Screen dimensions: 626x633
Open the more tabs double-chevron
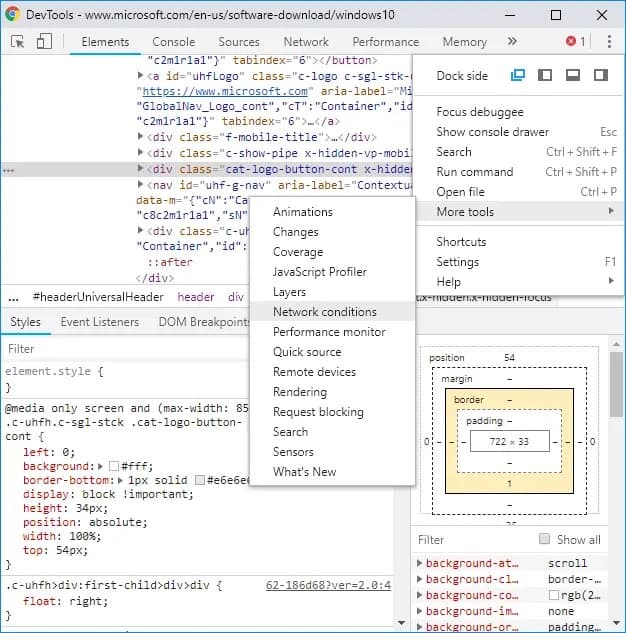click(x=512, y=41)
